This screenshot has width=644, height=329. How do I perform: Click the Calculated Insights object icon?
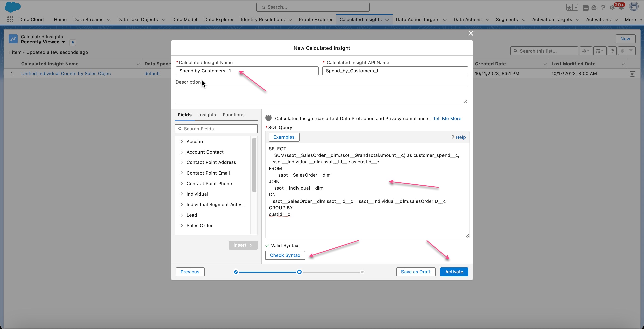(x=13, y=39)
